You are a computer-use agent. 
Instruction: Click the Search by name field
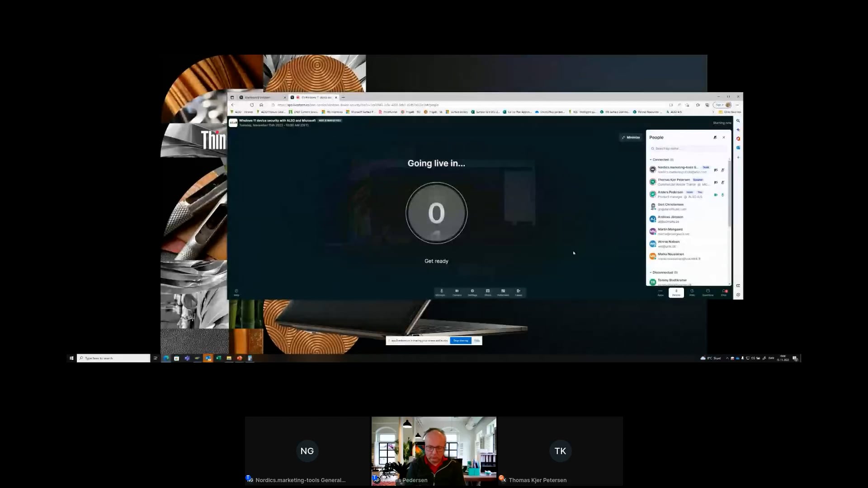point(688,148)
